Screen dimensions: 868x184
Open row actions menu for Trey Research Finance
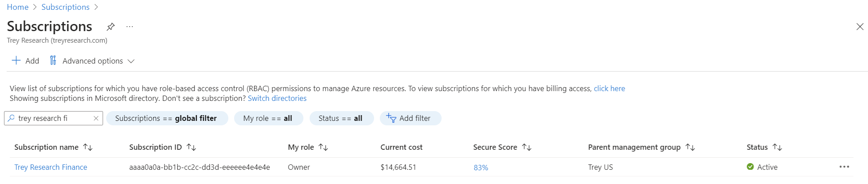coord(844,167)
